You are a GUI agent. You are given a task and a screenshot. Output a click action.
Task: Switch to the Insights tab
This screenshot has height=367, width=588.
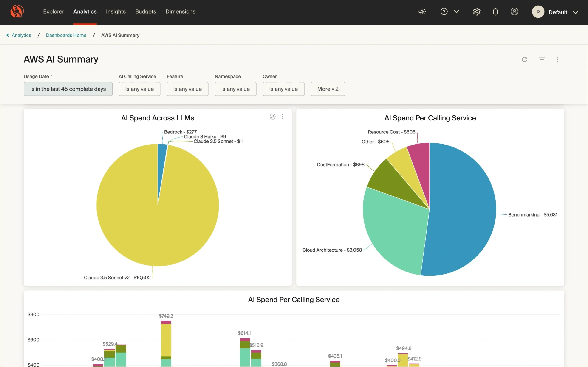pos(116,12)
